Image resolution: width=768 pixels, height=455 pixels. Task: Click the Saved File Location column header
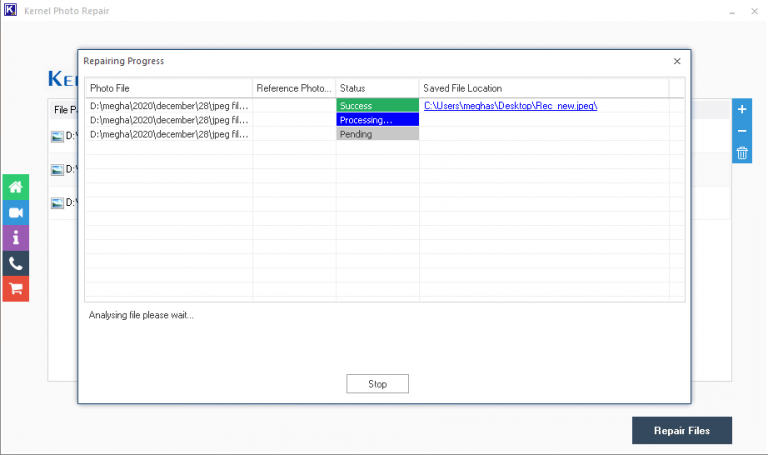click(543, 88)
